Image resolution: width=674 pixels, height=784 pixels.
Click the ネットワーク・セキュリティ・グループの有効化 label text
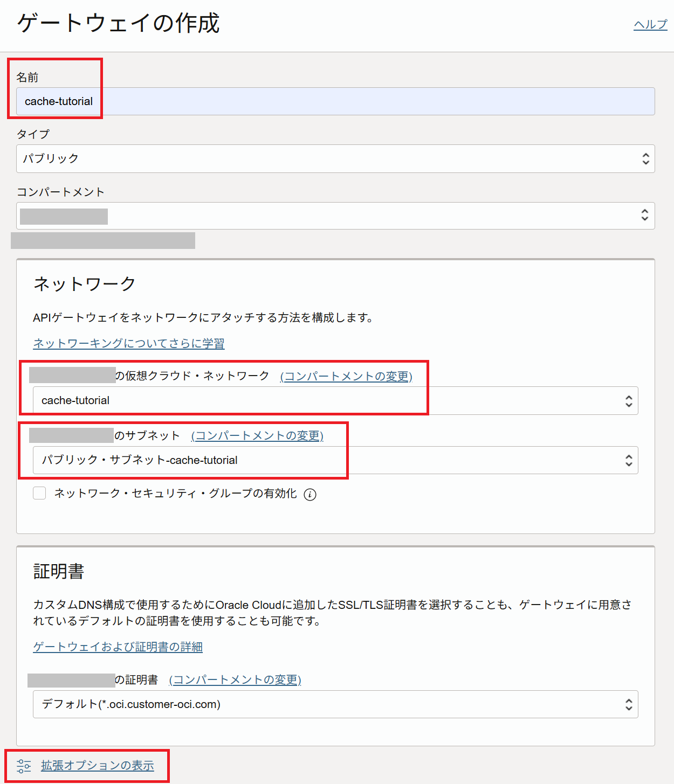[x=175, y=494]
